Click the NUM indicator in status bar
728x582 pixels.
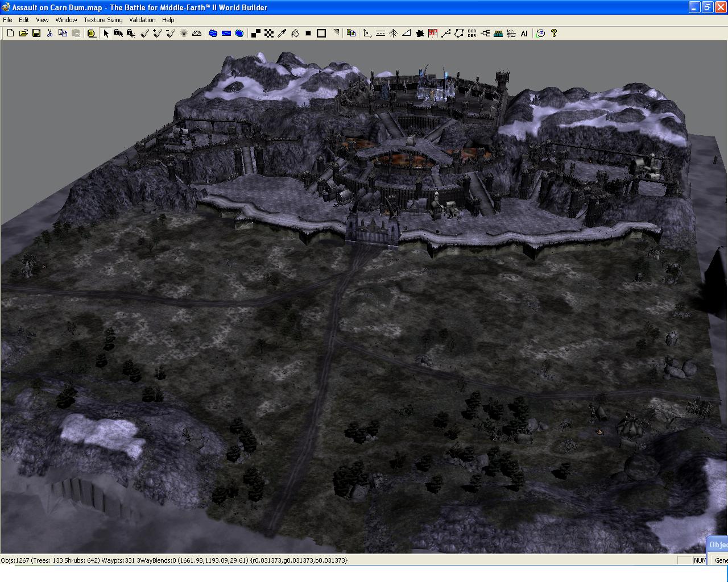click(x=700, y=560)
